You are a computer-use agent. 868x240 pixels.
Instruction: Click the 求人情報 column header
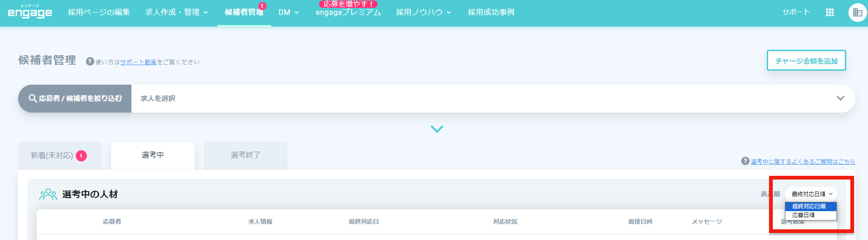(x=261, y=222)
